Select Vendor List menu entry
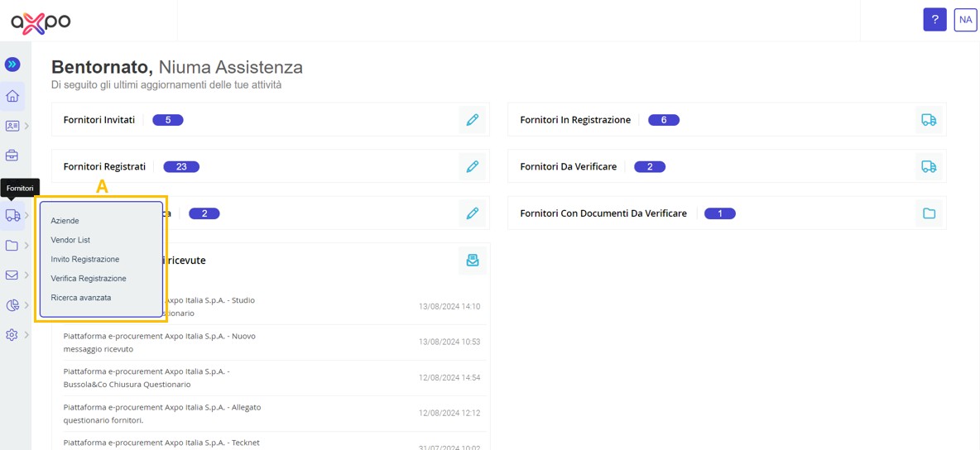Screen dimensions: 980x450 pos(70,240)
